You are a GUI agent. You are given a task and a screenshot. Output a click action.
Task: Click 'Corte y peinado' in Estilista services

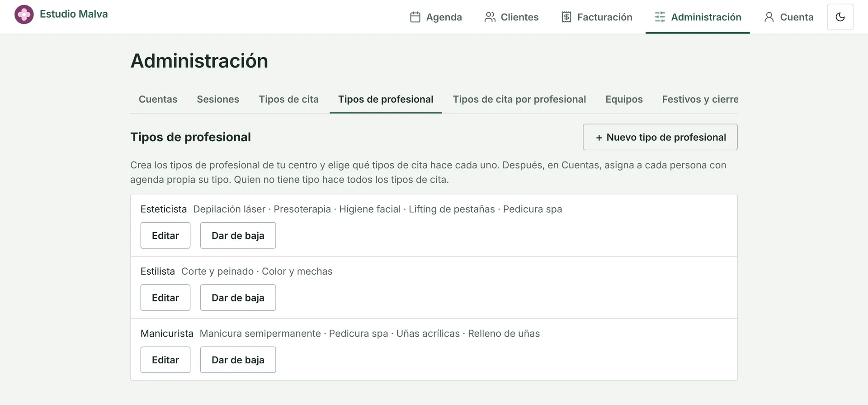tap(217, 271)
